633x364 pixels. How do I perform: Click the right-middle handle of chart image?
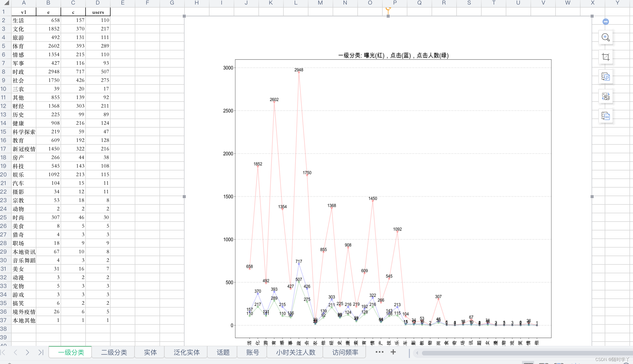coord(592,197)
